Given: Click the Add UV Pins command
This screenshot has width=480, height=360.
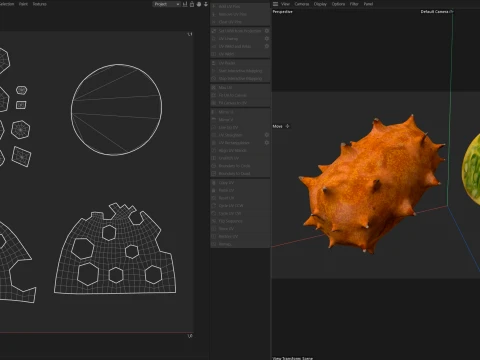Looking at the screenshot, I should coord(240,6).
